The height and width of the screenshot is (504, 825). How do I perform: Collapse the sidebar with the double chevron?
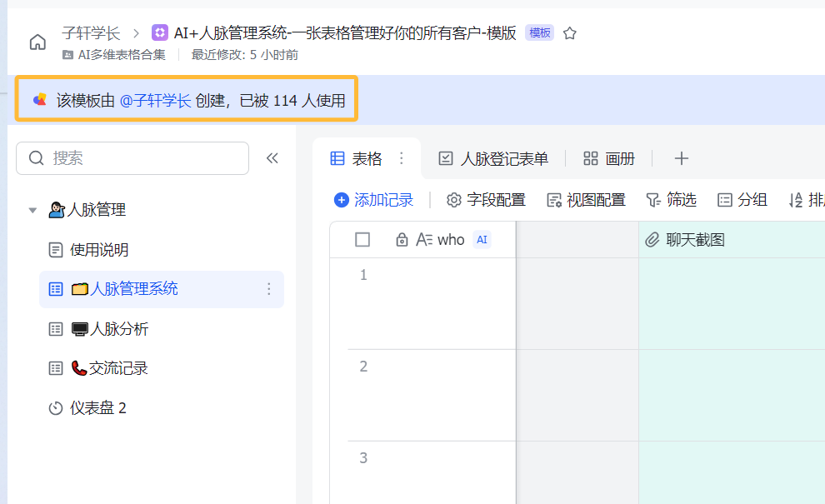(272, 158)
